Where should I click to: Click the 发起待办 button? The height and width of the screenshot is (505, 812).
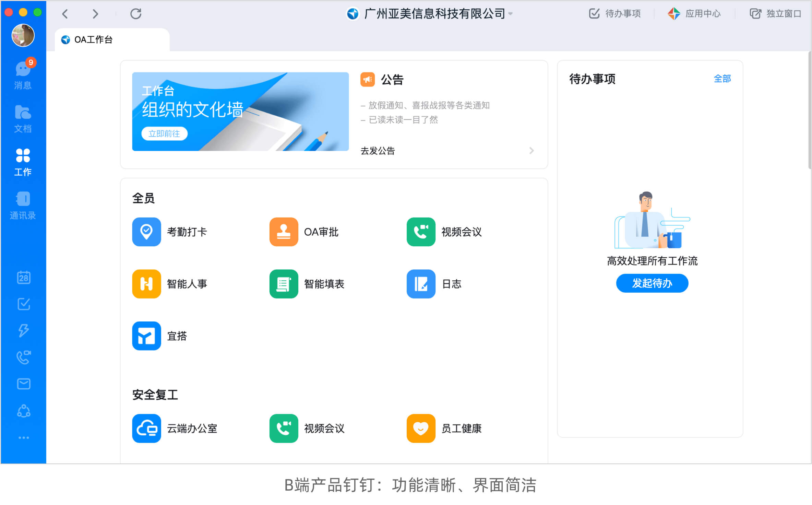652,283
